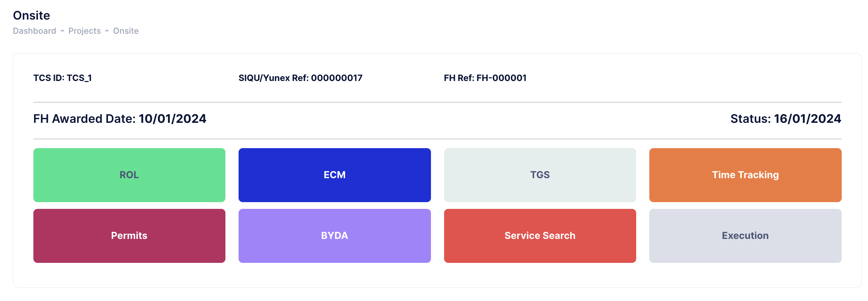Click the blue ECM tile

coord(334,175)
